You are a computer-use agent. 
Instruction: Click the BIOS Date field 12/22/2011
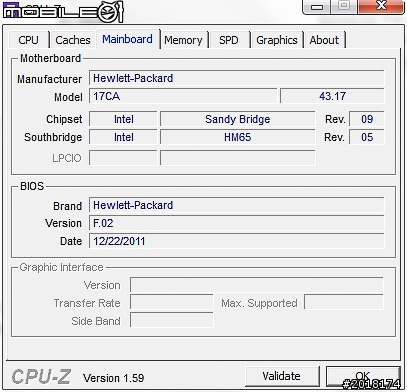click(x=237, y=241)
